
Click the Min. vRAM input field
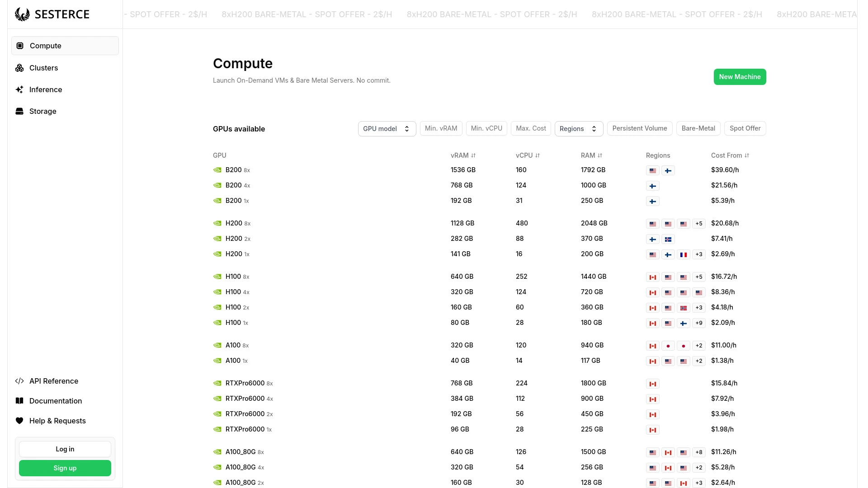[441, 128]
